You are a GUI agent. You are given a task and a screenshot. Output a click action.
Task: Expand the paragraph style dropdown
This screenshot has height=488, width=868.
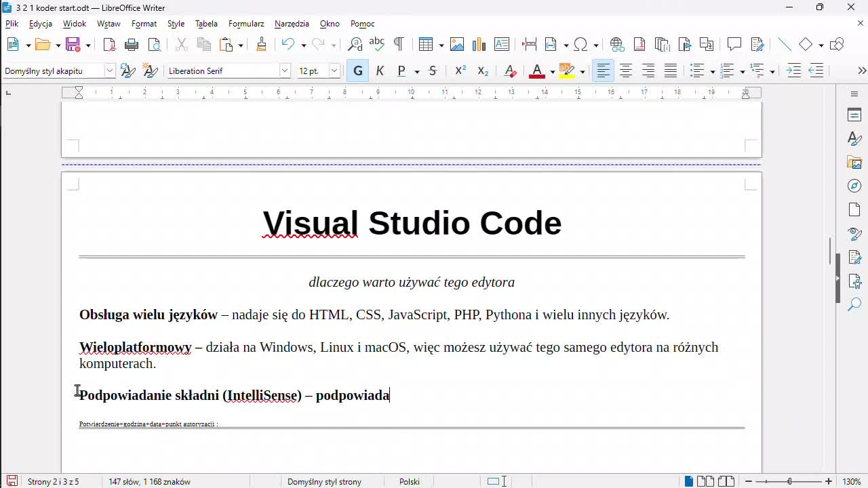pyautogui.click(x=109, y=71)
